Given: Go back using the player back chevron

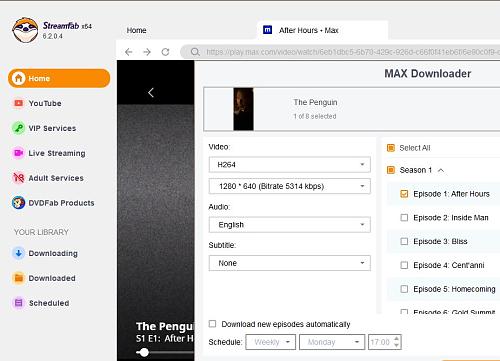Looking at the screenshot, I should [x=151, y=92].
